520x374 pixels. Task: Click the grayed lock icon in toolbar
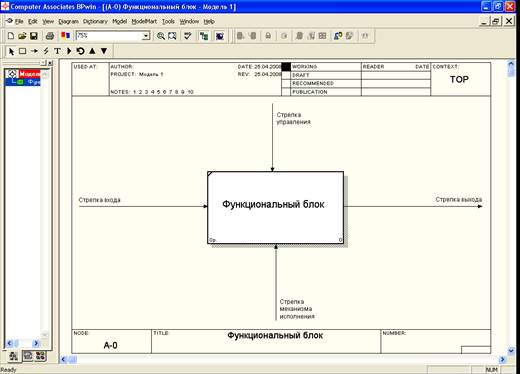(x=268, y=36)
